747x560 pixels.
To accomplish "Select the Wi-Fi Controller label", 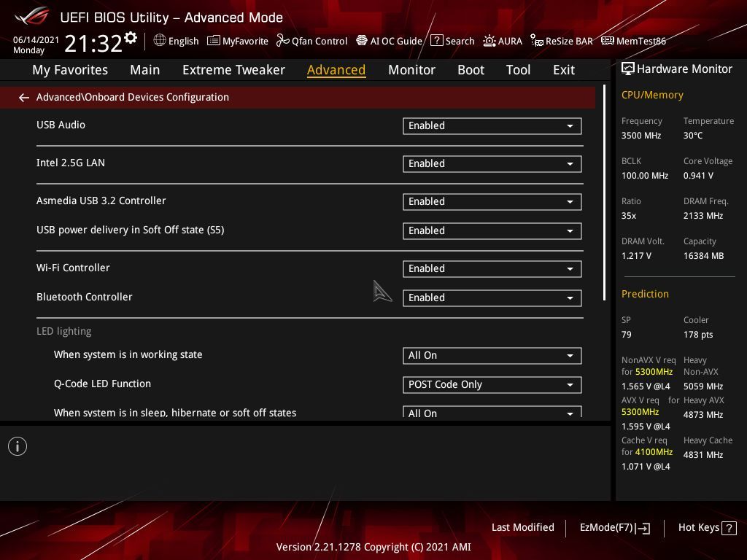I will 73,268.
